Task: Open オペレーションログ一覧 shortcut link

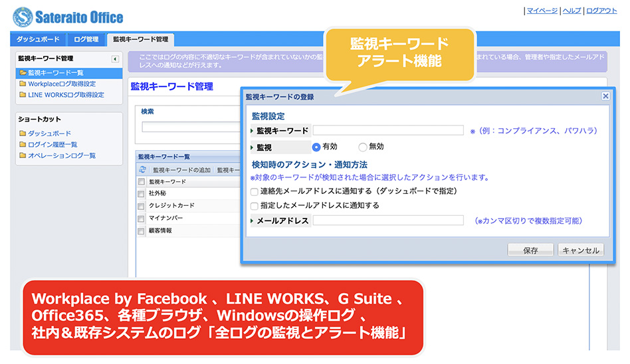Action: [x=62, y=155]
